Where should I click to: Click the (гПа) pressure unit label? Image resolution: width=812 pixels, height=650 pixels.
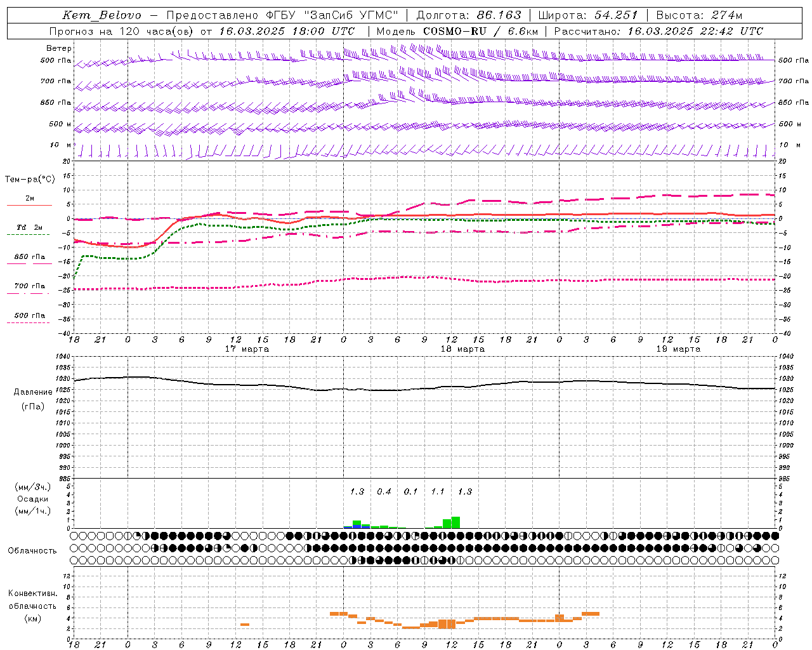33,407
